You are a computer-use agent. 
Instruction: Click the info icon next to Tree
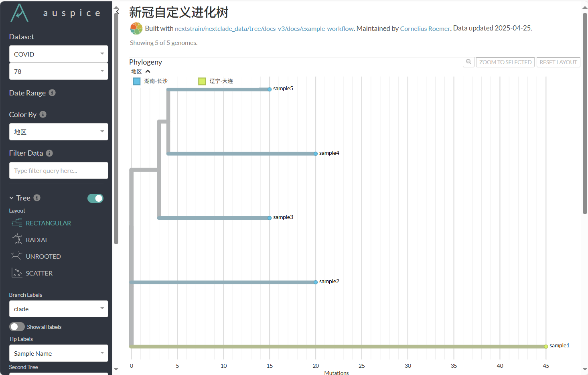point(36,197)
